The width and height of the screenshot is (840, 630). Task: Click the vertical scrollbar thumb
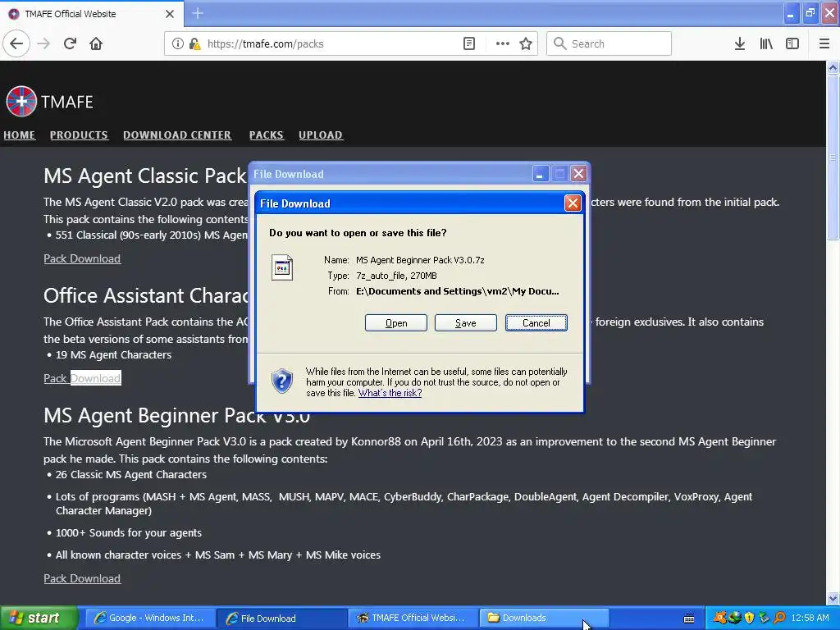click(x=833, y=157)
